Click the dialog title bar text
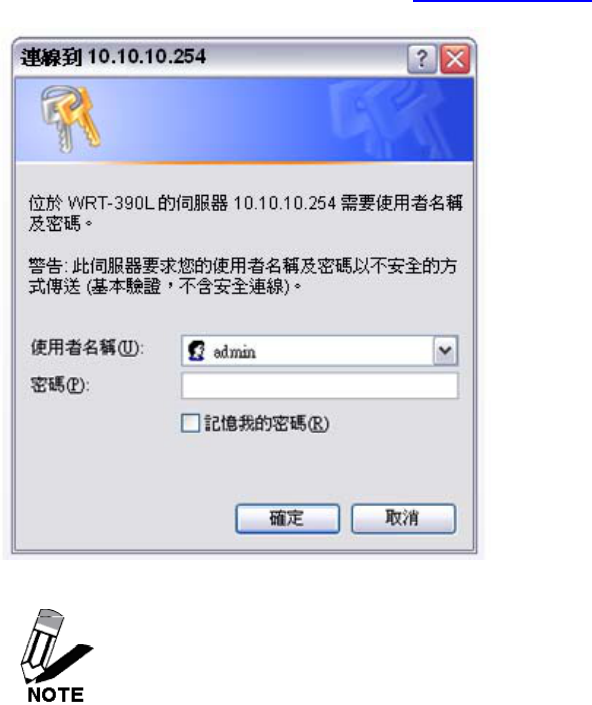592x705 pixels. pyautogui.click(x=113, y=57)
